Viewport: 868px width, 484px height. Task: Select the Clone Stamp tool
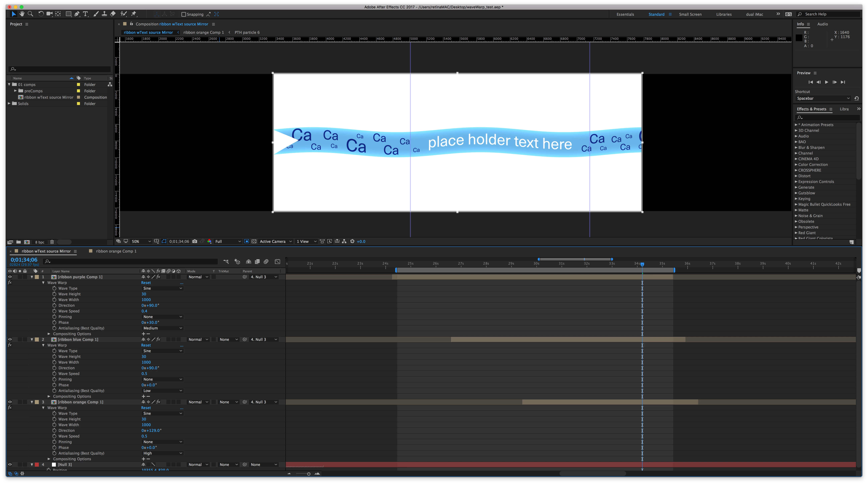click(x=104, y=14)
